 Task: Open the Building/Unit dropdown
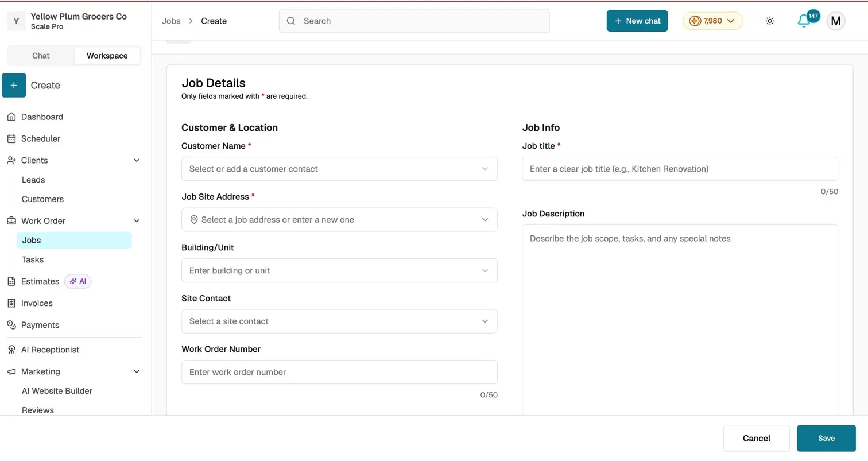click(339, 271)
